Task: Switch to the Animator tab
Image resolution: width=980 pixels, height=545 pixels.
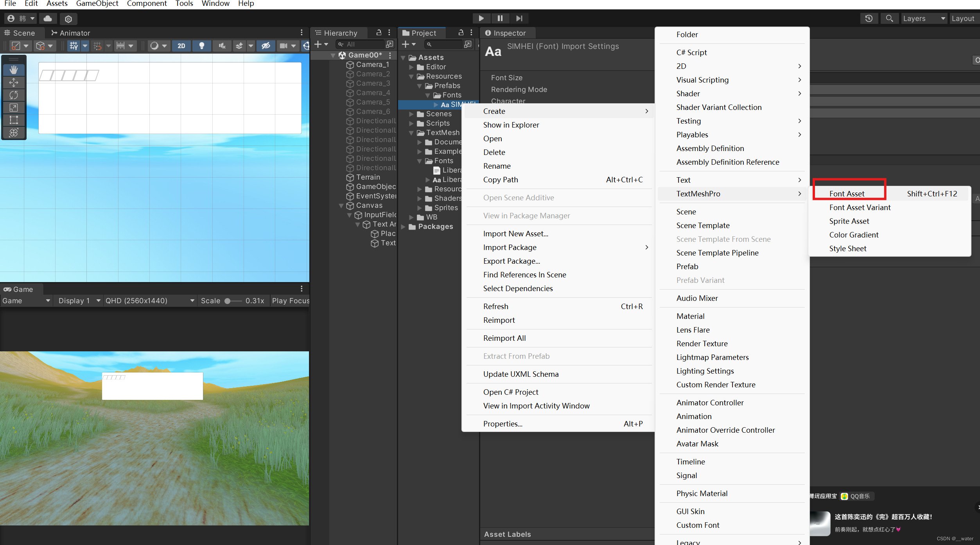Action: click(71, 33)
